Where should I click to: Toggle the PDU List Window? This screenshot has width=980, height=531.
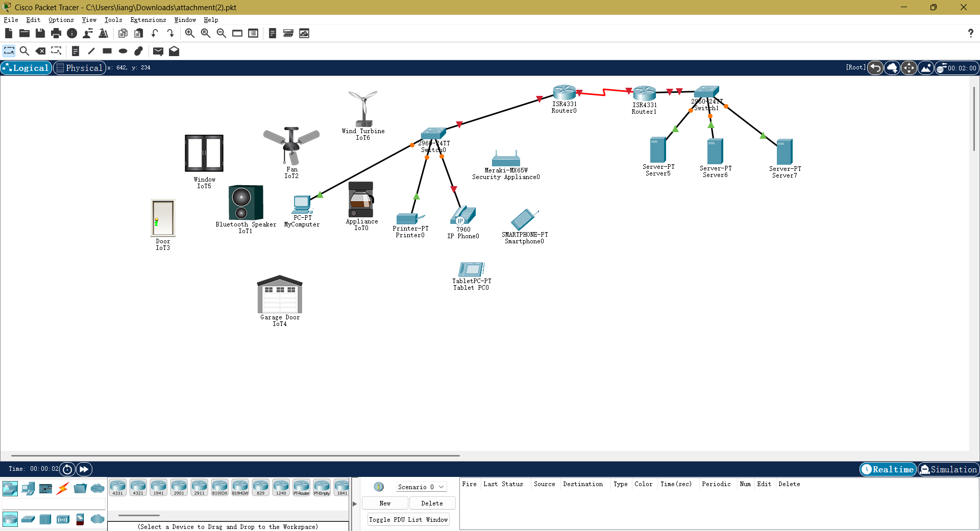pyautogui.click(x=408, y=519)
